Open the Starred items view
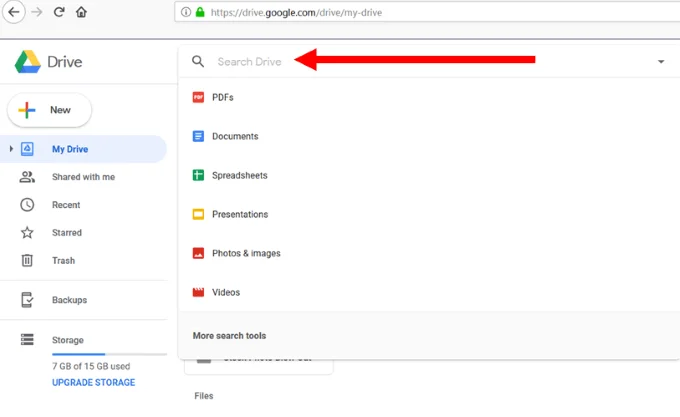680x417 pixels. pos(67,233)
